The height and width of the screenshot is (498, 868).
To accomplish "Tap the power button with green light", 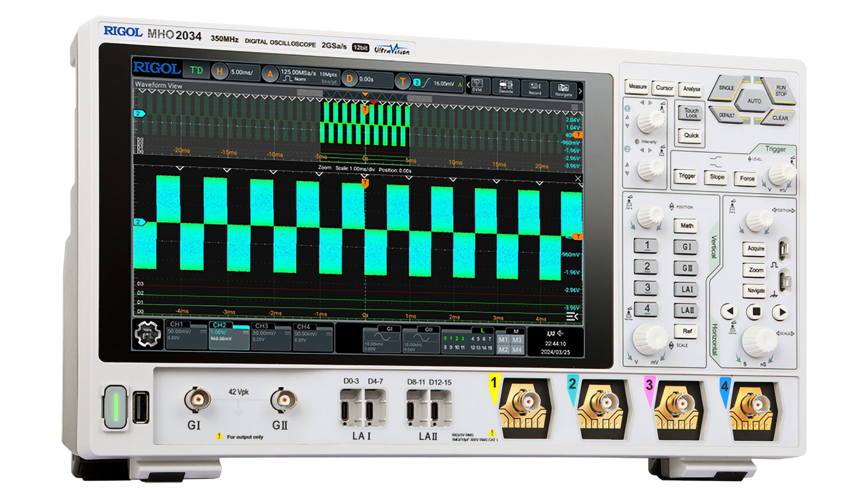I will 115,407.
